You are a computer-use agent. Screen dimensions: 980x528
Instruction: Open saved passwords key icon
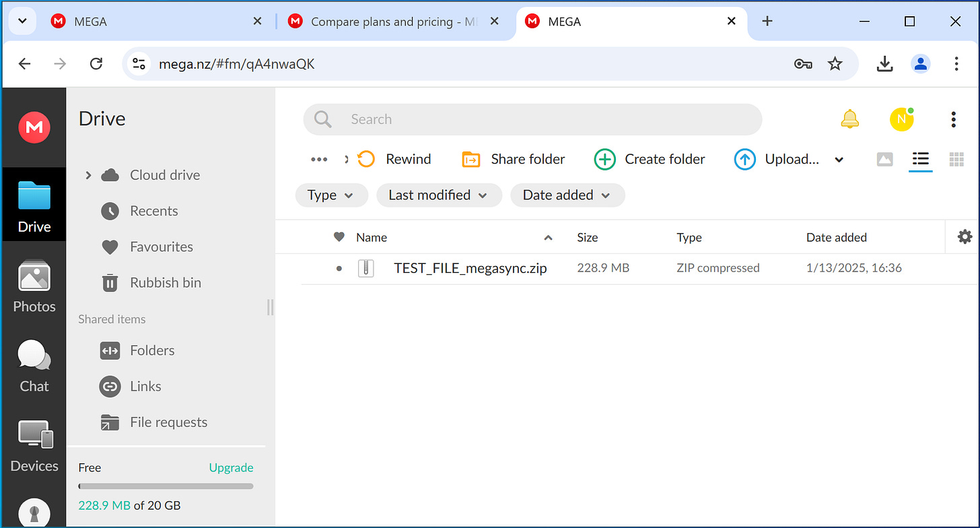click(803, 64)
